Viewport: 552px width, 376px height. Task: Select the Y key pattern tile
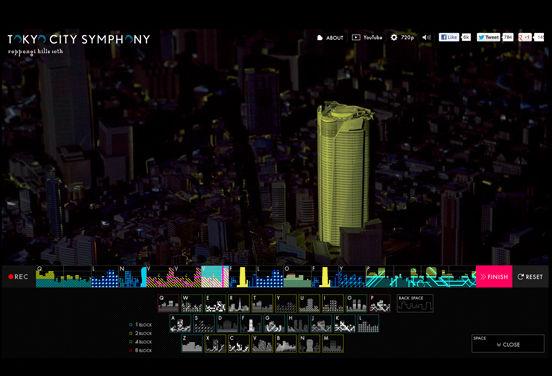pyautogui.click(x=286, y=303)
